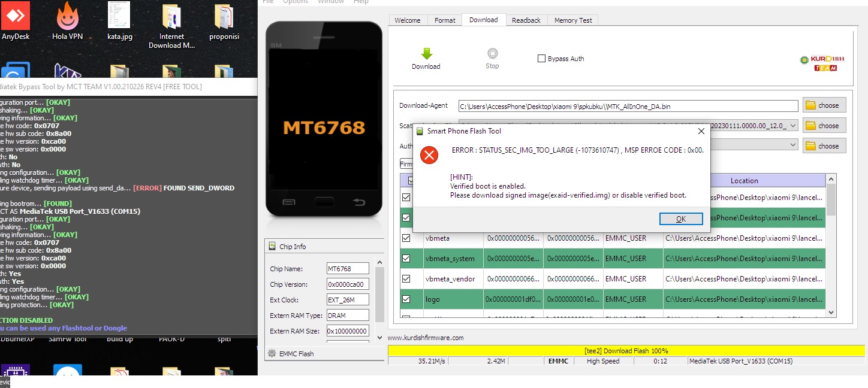Open the proponisi desktop folder
Screen dimensions: 868x388
point(224,16)
